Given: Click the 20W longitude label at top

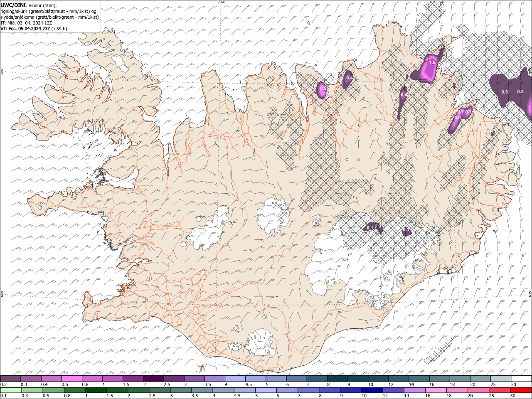Looking at the screenshot, I should point(221,2).
